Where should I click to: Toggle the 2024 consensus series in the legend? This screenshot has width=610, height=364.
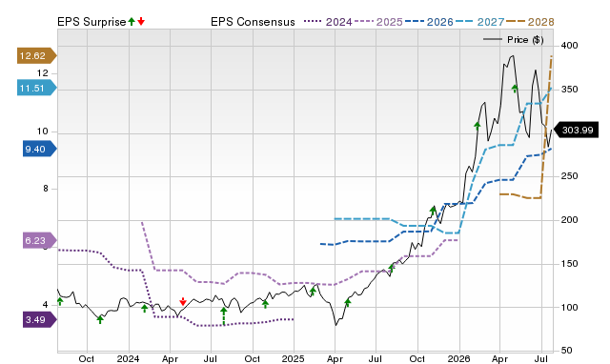[x=328, y=22]
